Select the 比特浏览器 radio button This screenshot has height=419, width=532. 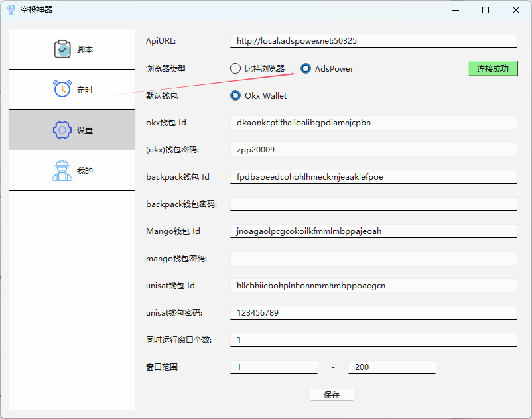click(235, 68)
